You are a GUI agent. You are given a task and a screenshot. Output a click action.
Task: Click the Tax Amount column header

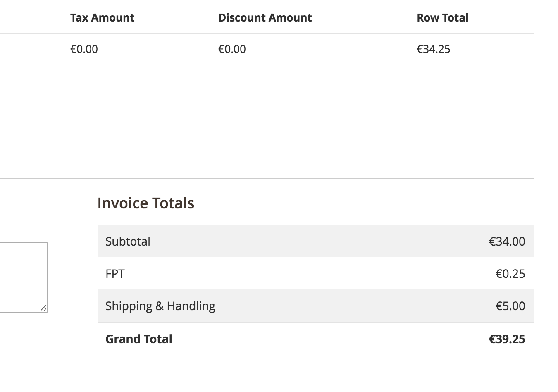tap(102, 18)
